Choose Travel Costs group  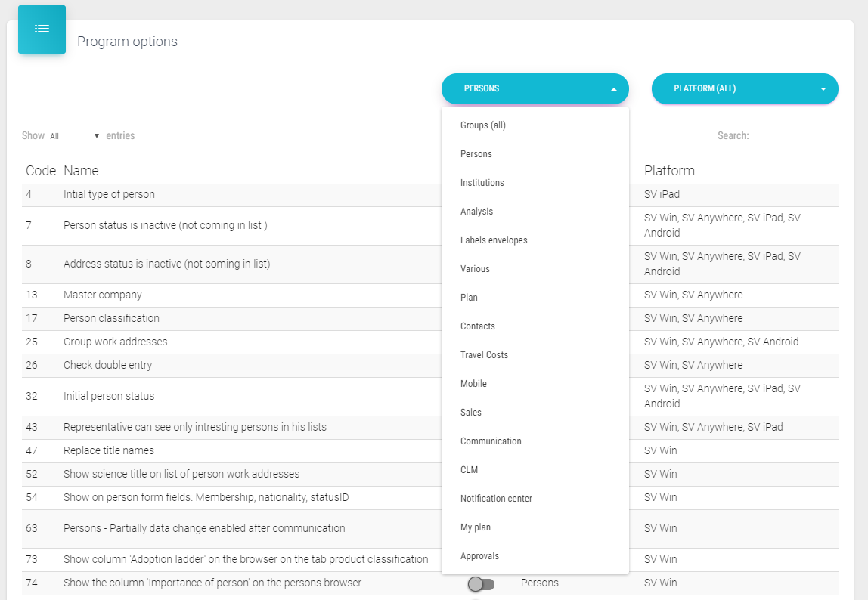(484, 355)
